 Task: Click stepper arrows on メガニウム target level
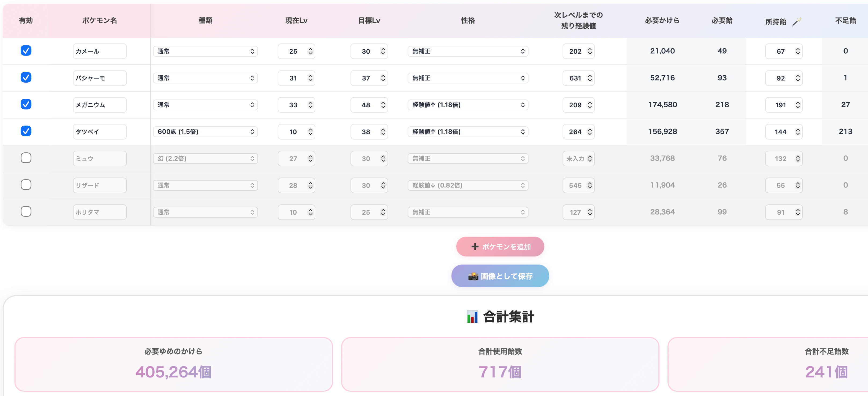coord(383,105)
